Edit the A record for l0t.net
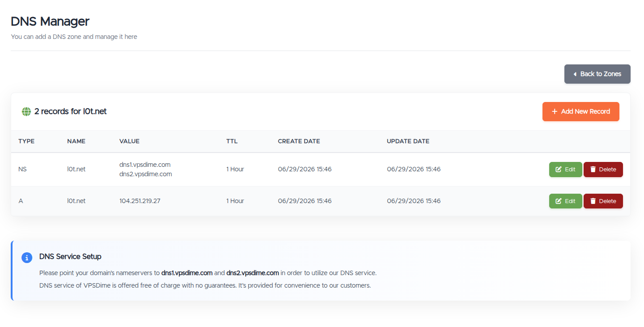Screen dimensions: 644x327 565,201
